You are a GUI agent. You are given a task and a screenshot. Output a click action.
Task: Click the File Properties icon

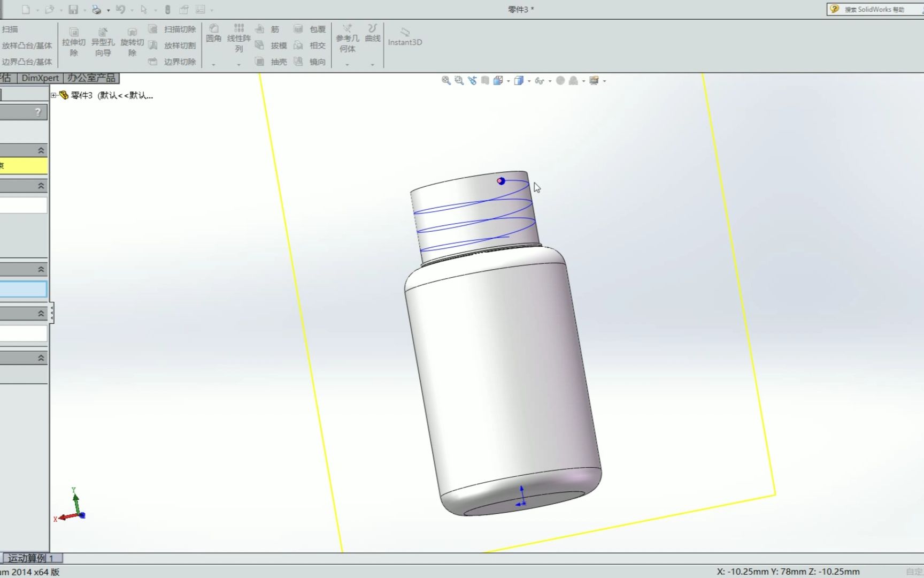184,10
